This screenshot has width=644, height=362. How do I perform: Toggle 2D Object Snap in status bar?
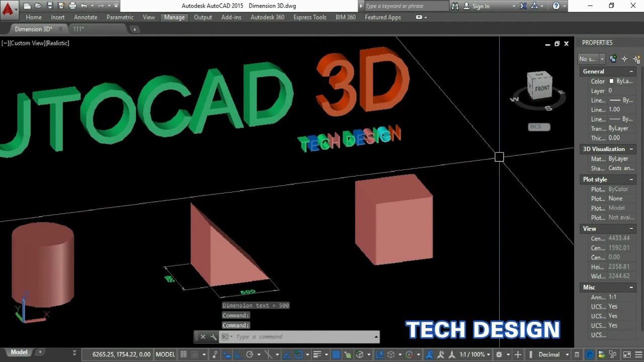pos(298,354)
